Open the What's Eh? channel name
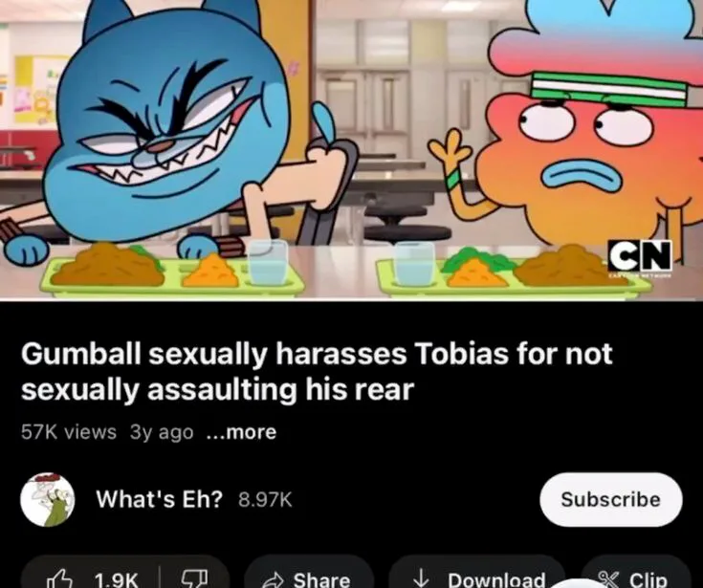 tap(159, 499)
